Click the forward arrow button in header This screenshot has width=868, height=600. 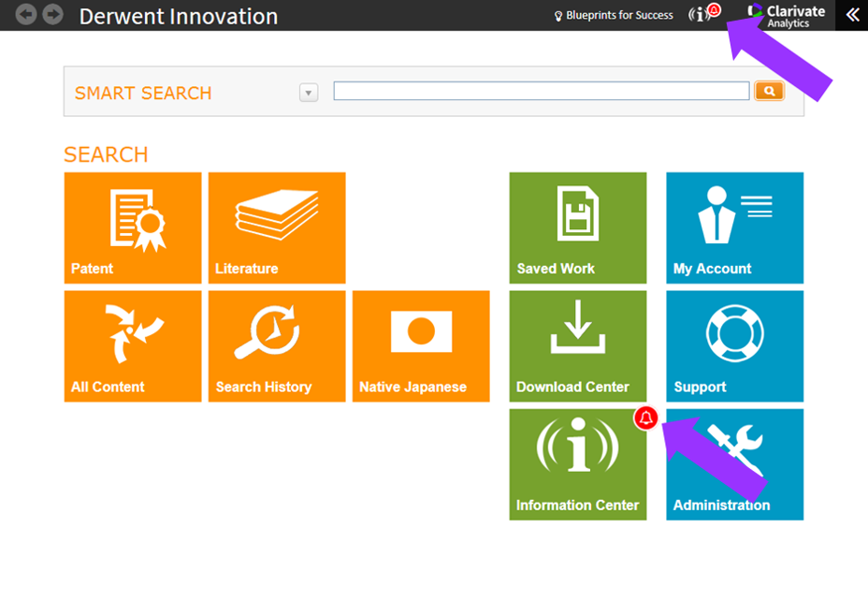(x=52, y=15)
